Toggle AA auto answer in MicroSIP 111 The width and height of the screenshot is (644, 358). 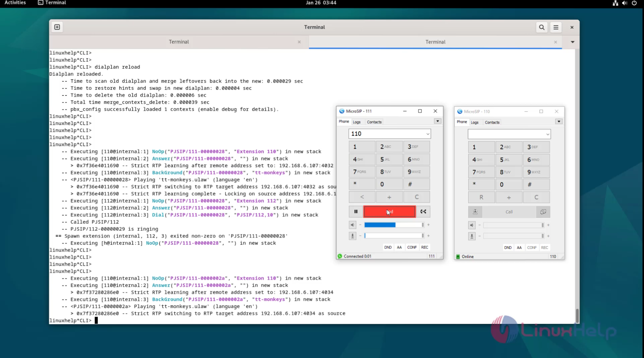(399, 248)
